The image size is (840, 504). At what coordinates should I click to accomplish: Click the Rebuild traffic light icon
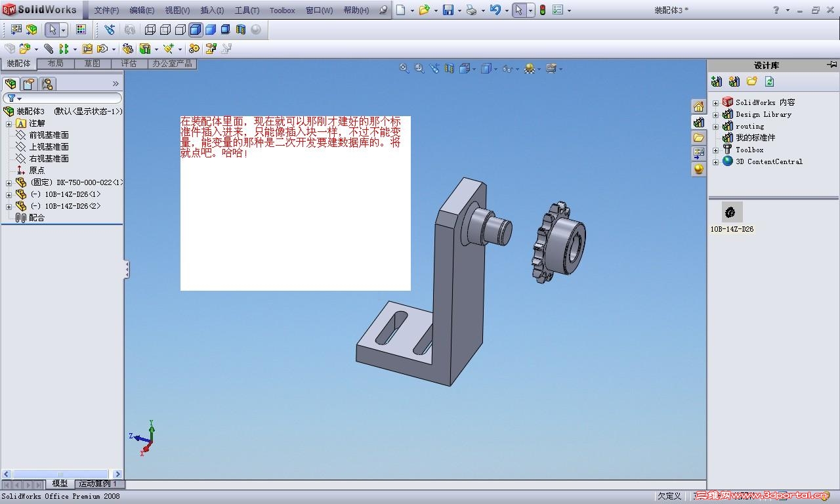pyautogui.click(x=543, y=10)
